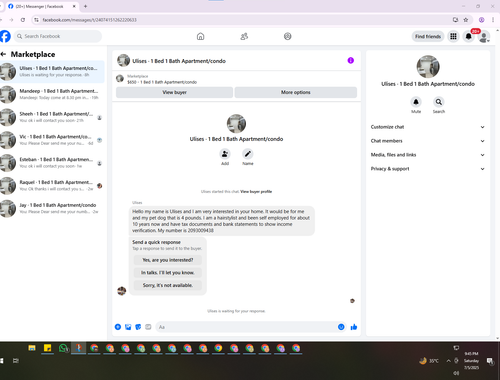Screen dimensions: 500x380
Task: Show hidden system tray icons chevron
Action: point(449,361)
